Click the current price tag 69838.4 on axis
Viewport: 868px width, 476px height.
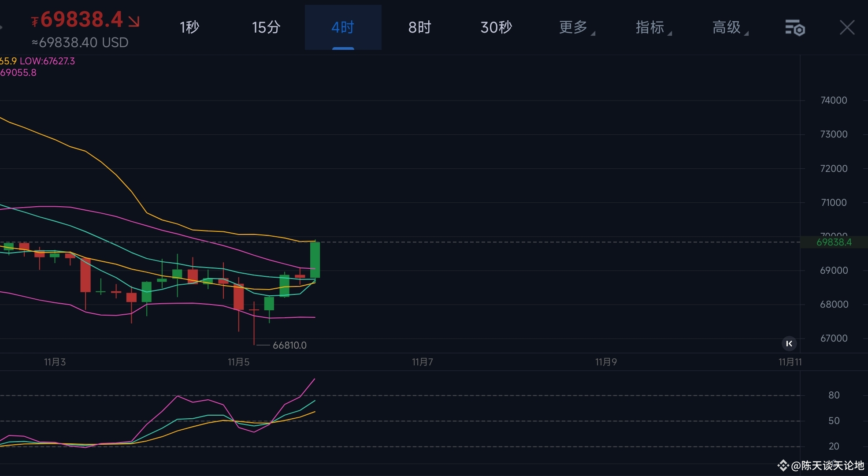834,242
